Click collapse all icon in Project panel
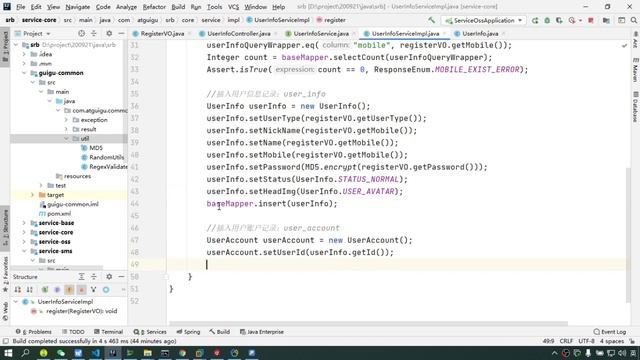The image size is (640, 360). pos(93,33)
